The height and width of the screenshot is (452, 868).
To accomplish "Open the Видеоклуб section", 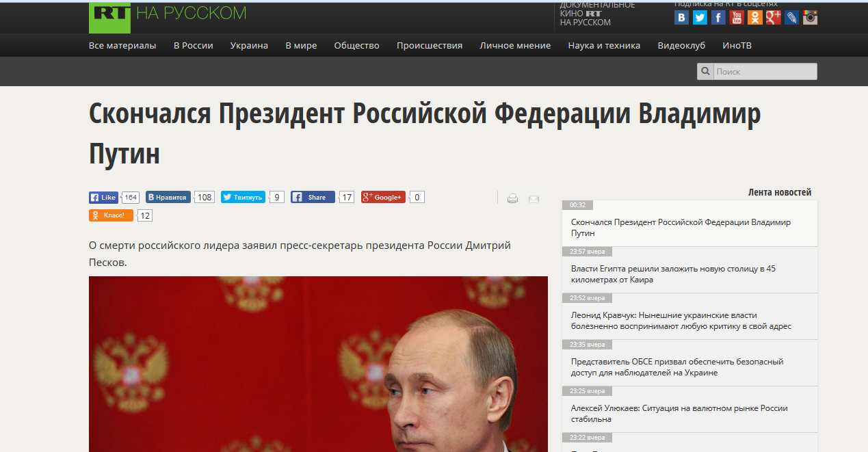I will 681,46.
